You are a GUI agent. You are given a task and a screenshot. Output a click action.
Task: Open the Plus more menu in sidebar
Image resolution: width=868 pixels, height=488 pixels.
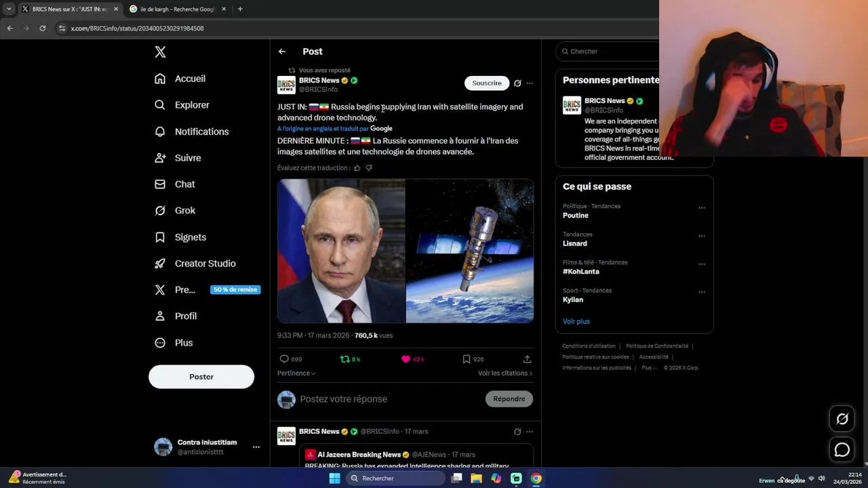pyautogui.click(x=174, y=343)
